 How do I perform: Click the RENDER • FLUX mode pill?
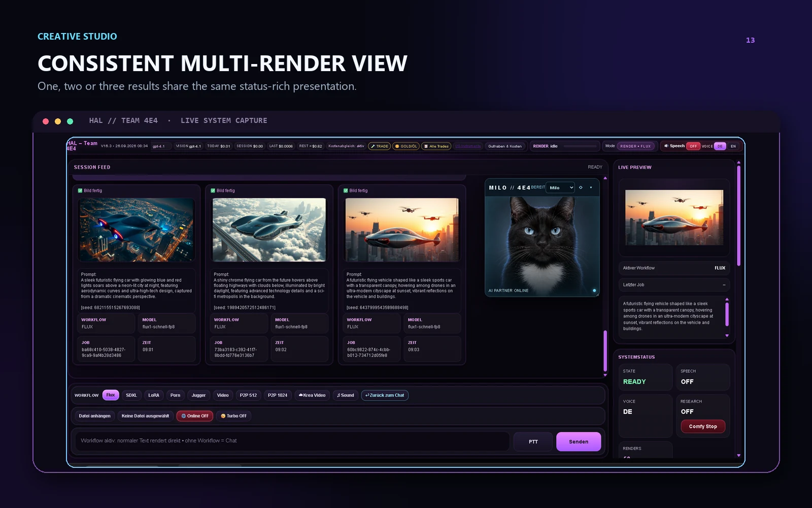[x=635, y=146]
